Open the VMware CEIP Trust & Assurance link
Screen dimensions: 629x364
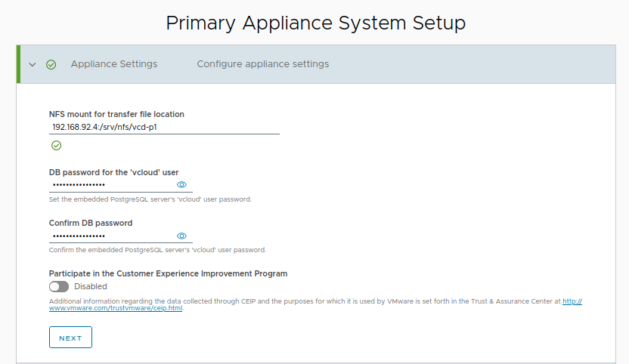(x=116, y=309)
